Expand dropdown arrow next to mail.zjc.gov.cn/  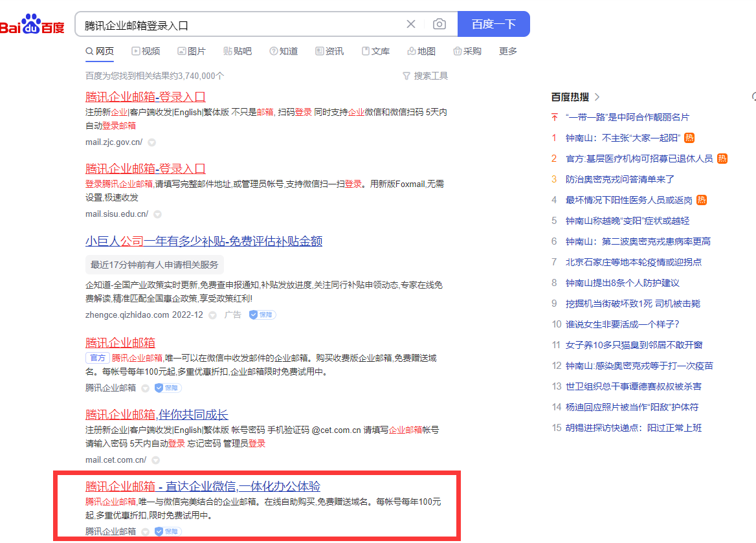coord(152,143)
